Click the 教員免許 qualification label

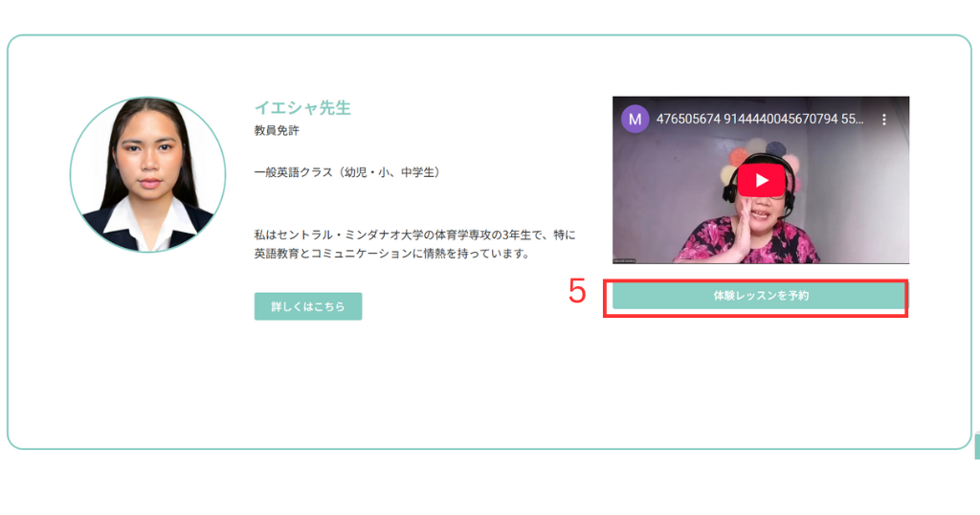[x=277, y=130]
